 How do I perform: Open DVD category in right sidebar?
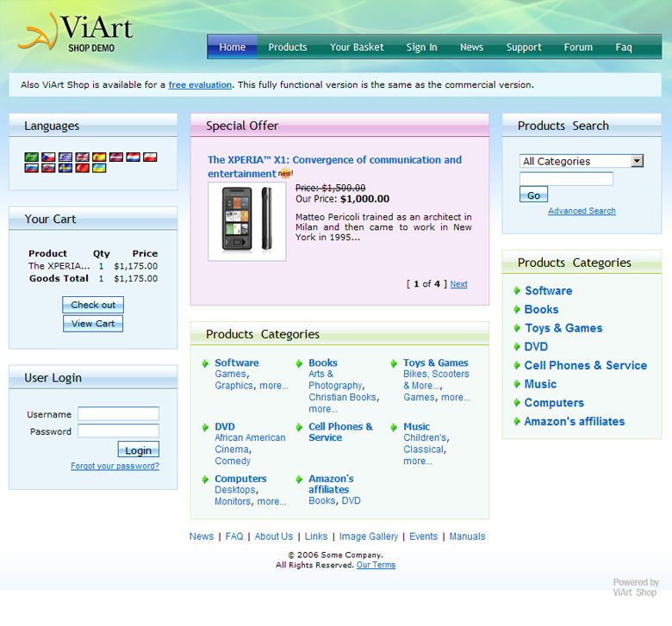(536, 347)
